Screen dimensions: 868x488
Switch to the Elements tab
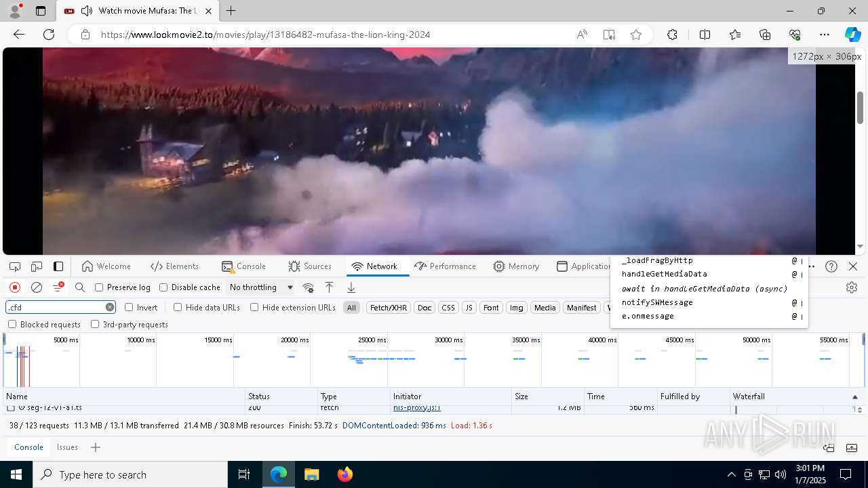coord(174,266)
